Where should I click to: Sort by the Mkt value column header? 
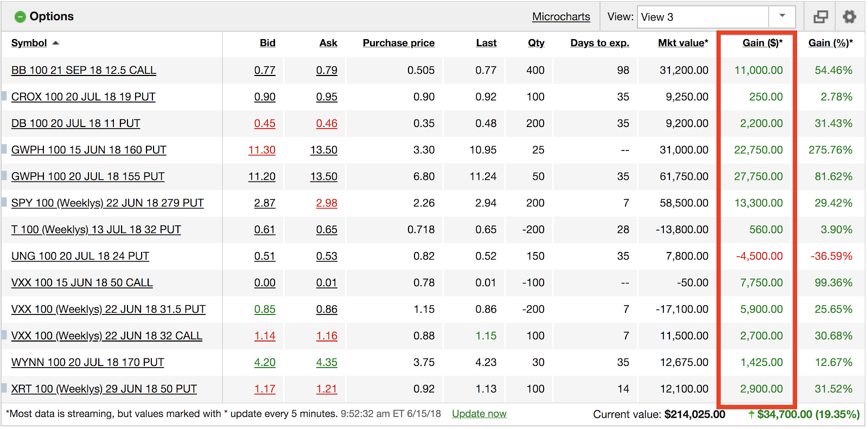pyautogui.click(x=683, y=43)
